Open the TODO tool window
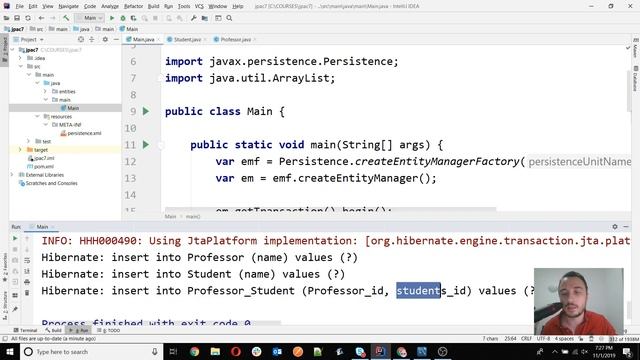 tap(109, 330)
